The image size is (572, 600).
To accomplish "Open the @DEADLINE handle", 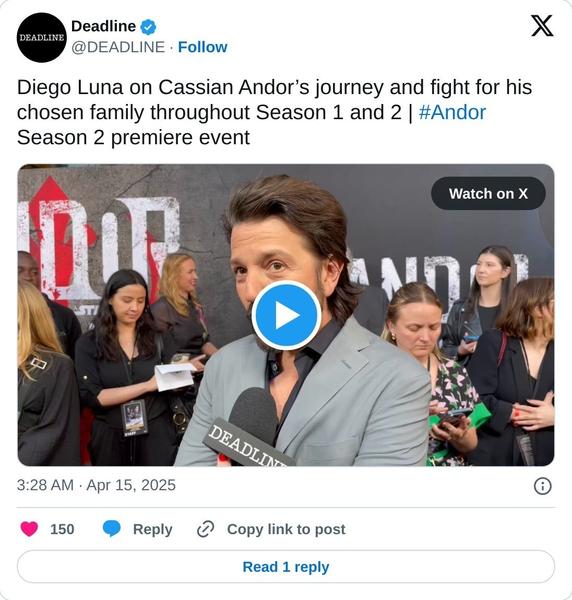I will [x=118, y=47].
